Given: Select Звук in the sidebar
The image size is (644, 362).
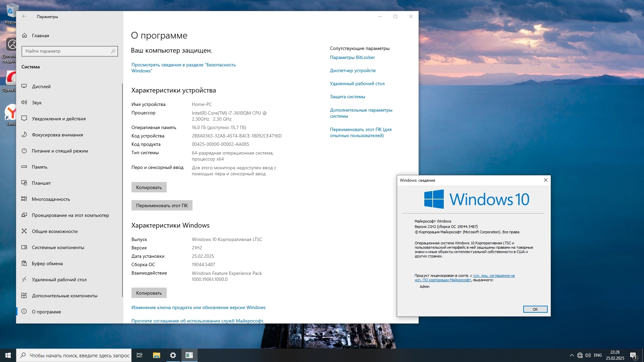Looking at the screenshot, I should (x=37, y=103).
